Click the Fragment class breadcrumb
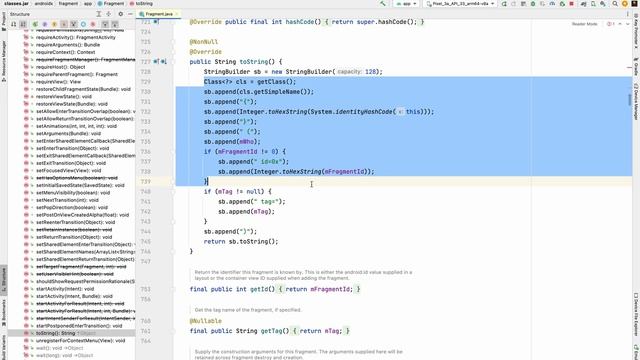The image size is (640, 360). point(111,3)
